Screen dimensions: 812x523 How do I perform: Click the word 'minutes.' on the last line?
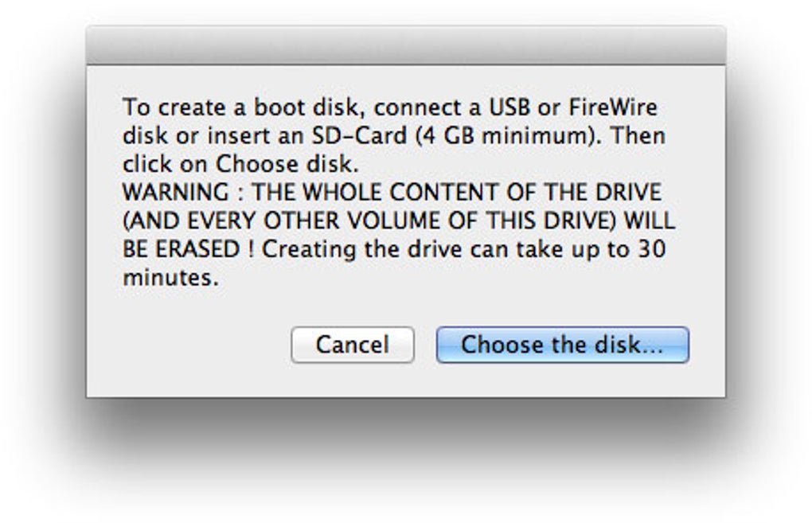[170, 279]
